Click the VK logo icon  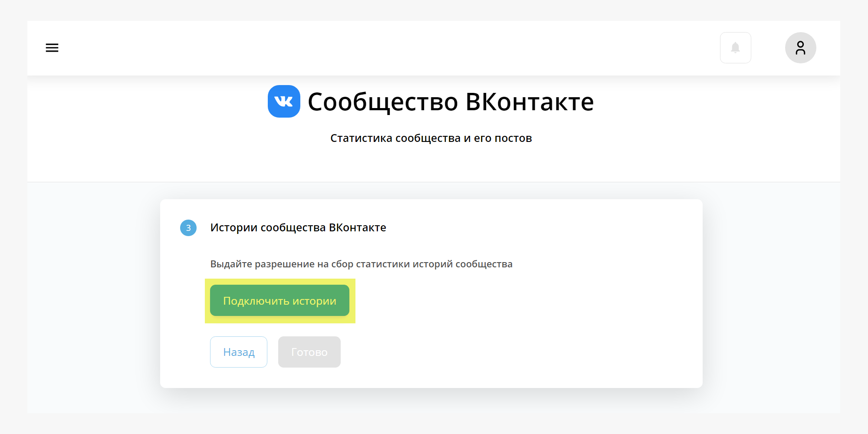(284, 101)
